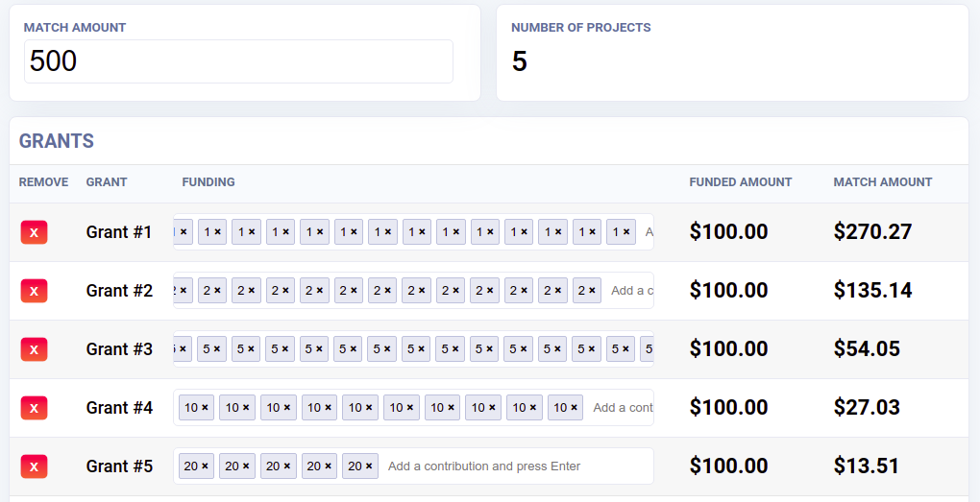Click Grant #3 match amount $54.05

867,348
